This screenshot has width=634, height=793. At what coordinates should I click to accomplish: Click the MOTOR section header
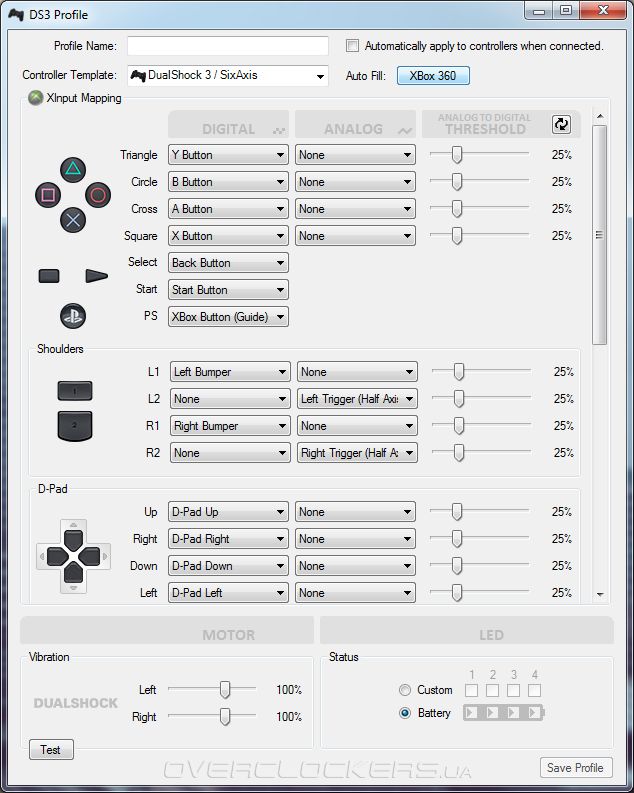167,630
